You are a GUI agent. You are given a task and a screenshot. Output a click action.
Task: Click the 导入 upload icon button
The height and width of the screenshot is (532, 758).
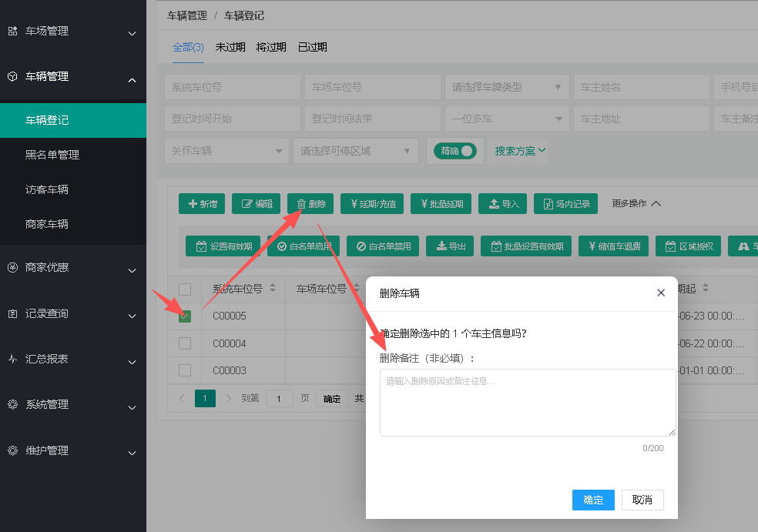click(x=503, y=203)
